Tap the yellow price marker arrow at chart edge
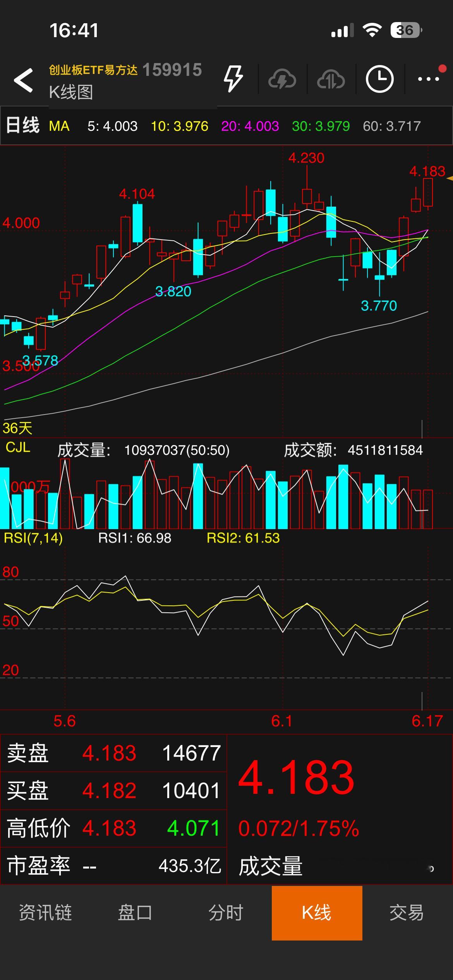 click(450, 178)
